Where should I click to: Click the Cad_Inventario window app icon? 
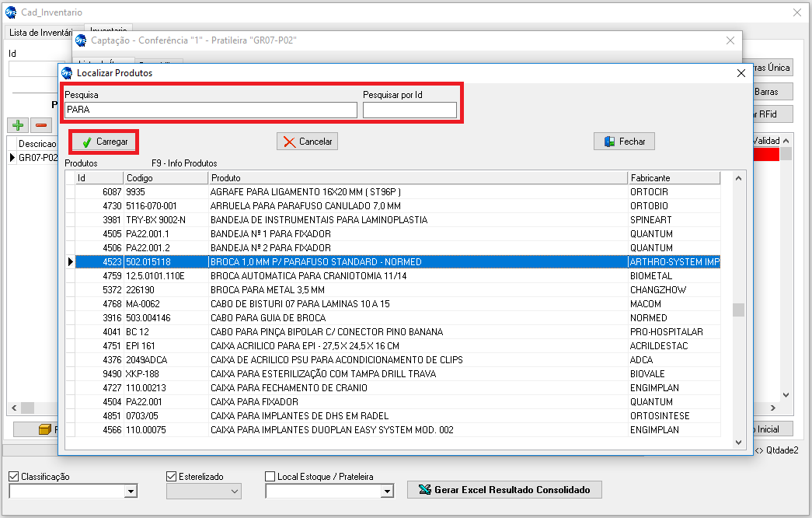point(11,12)
